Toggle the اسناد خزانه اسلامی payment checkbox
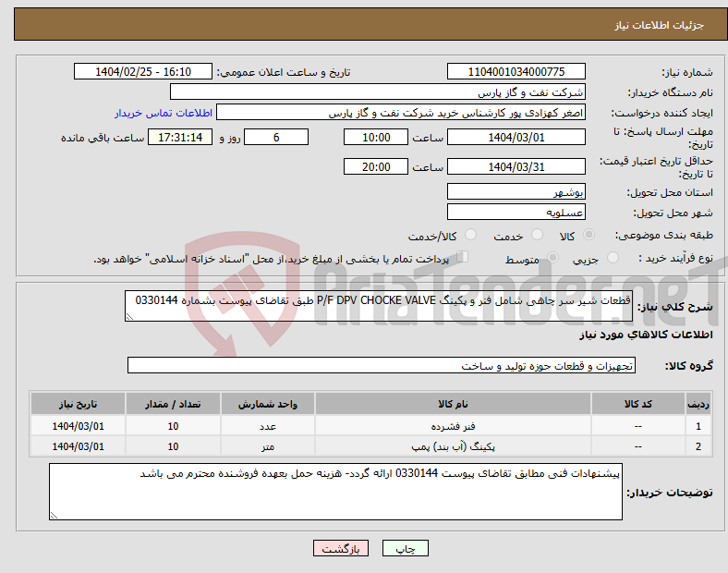728x573 pixels. click(x=463, y=257)
